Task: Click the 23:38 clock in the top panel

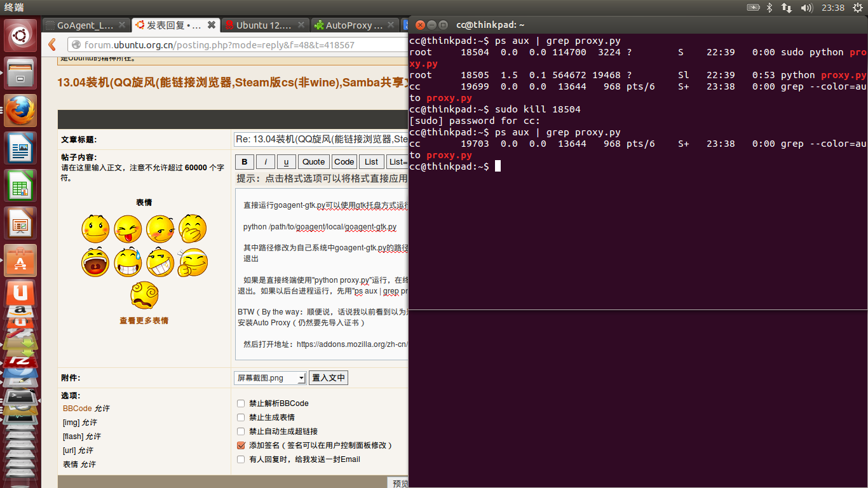Action: click(832, 8)
